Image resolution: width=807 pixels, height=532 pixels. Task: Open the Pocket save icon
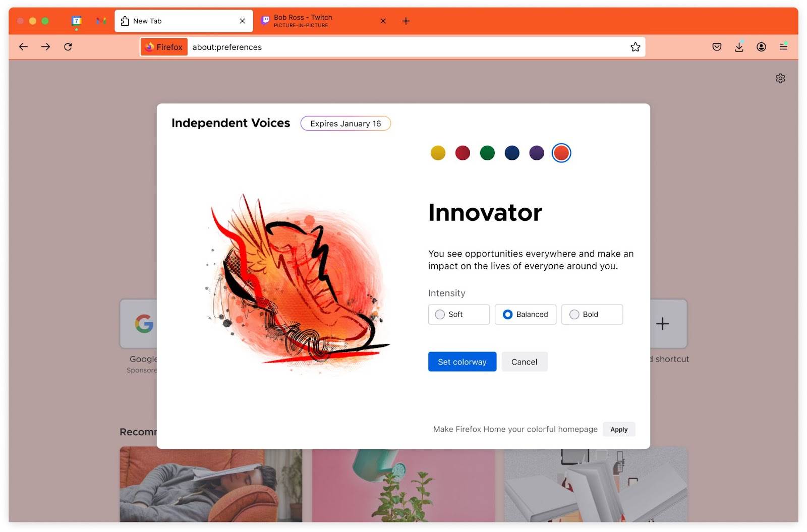[717, 47]
